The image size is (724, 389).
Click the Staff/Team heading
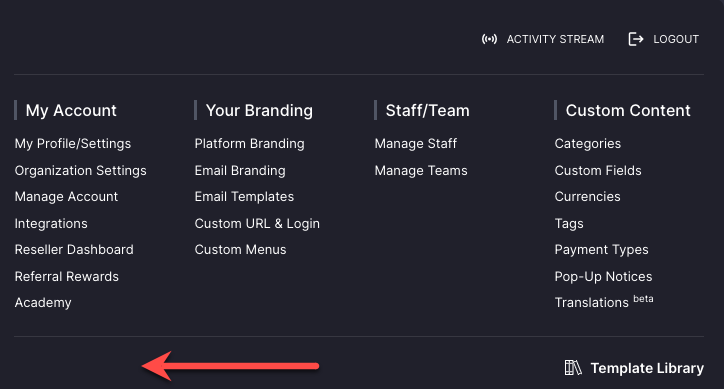(x=428, y=110)
